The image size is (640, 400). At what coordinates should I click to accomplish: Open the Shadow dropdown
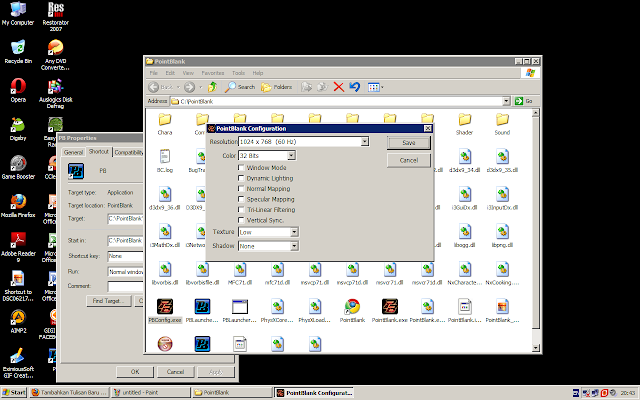click(294, 246)
